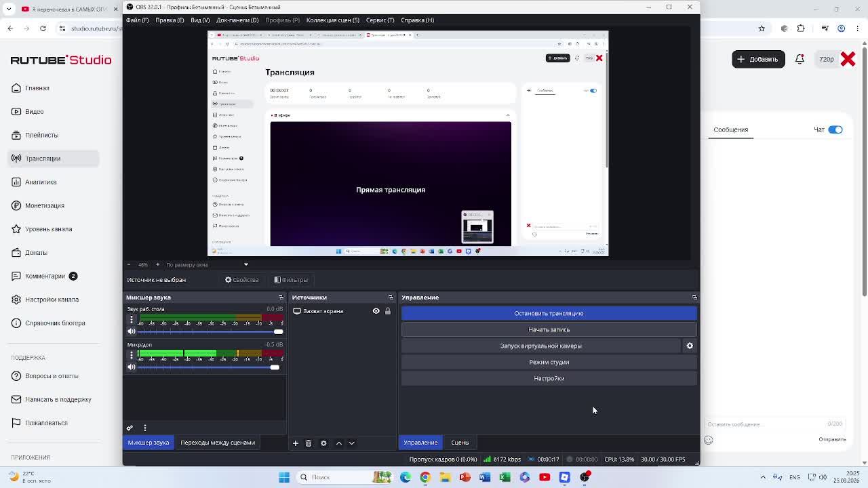Undock the Управление panel
The image size is (868, 488).
tap(694, 298)
